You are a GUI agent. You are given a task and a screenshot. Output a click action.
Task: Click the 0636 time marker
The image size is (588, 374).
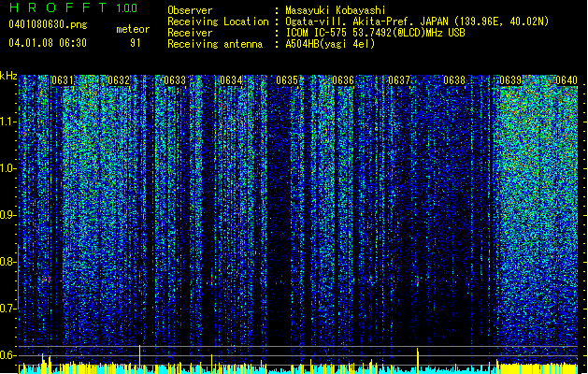tap(343, 80)
